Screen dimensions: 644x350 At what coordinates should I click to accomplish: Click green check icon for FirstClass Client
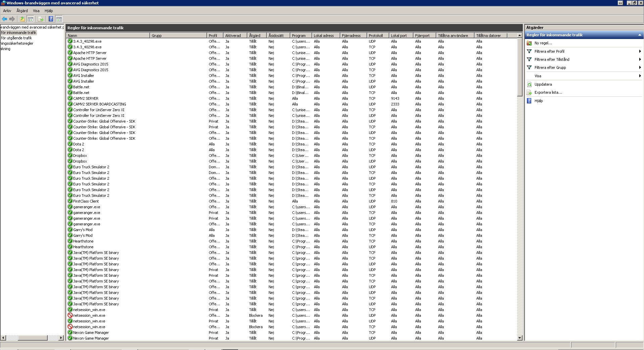70,201
